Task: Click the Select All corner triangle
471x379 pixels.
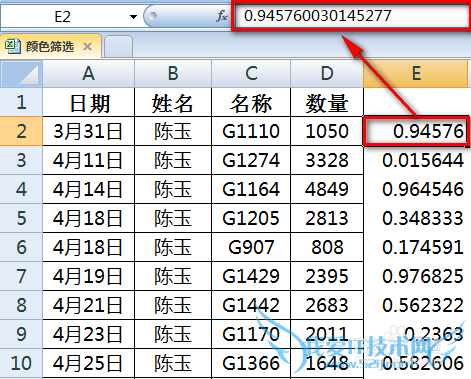Action: click(x=21, y=74)
